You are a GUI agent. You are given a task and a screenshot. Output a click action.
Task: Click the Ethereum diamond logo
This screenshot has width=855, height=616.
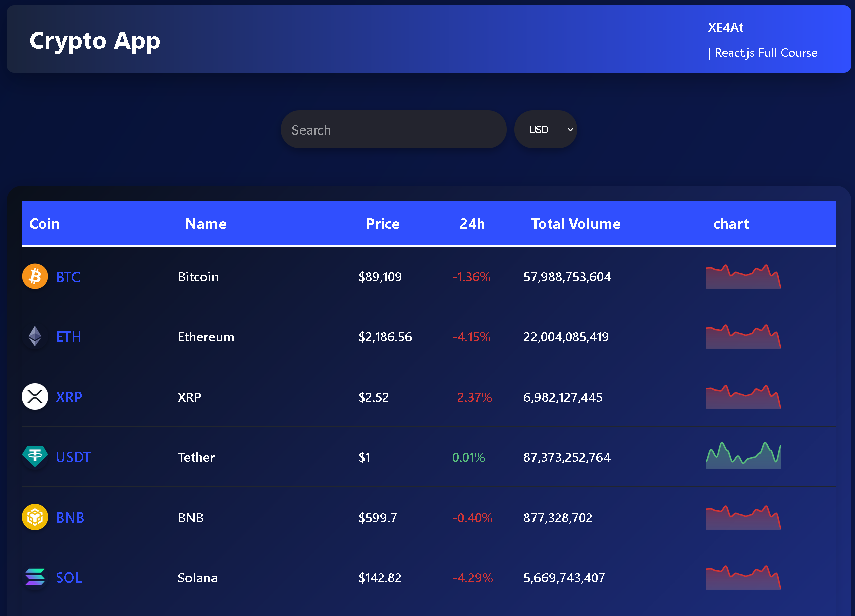(35, 336)
